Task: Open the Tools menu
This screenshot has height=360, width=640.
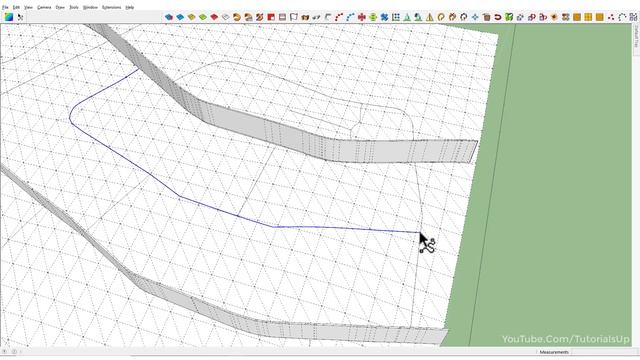Action: pyautogui.click(x=74, y=7)
